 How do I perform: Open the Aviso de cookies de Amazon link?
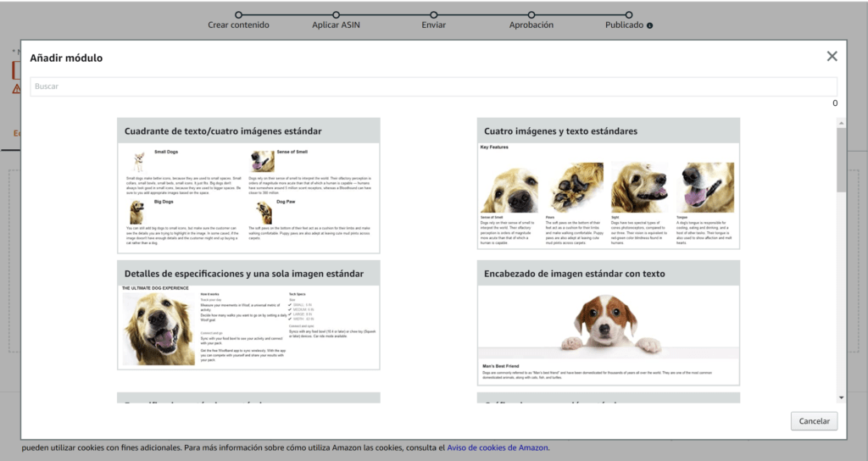[x=498, y=447]
